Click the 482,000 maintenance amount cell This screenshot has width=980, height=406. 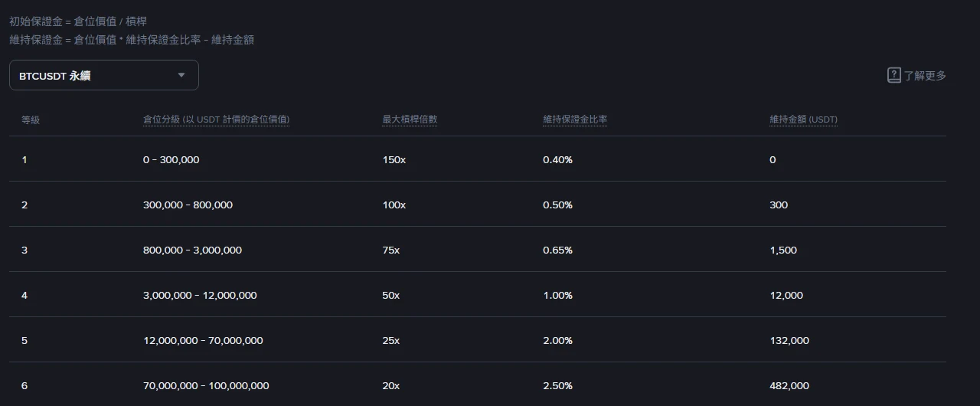point(789,385)
